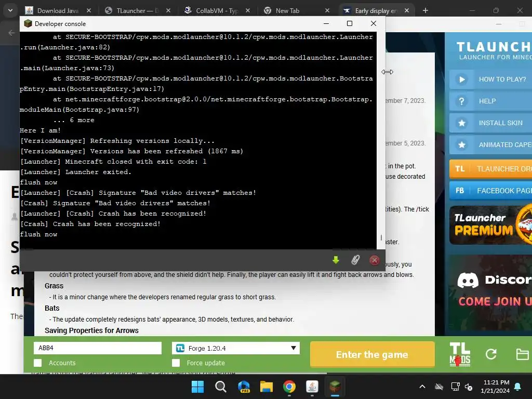The width and height of the screenshot is (532, 399).
Task: Click the Java app icon in taskbar
Action: point(312,387)
